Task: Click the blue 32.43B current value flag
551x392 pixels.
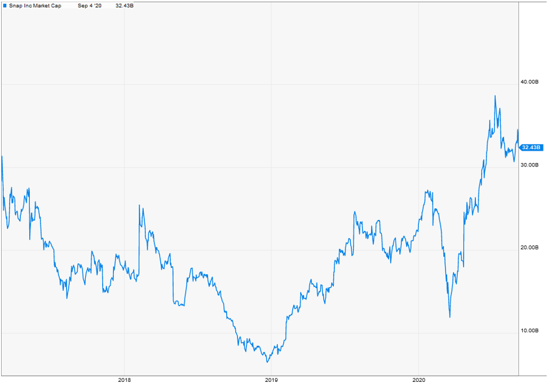Action: [x=531, y=147]
